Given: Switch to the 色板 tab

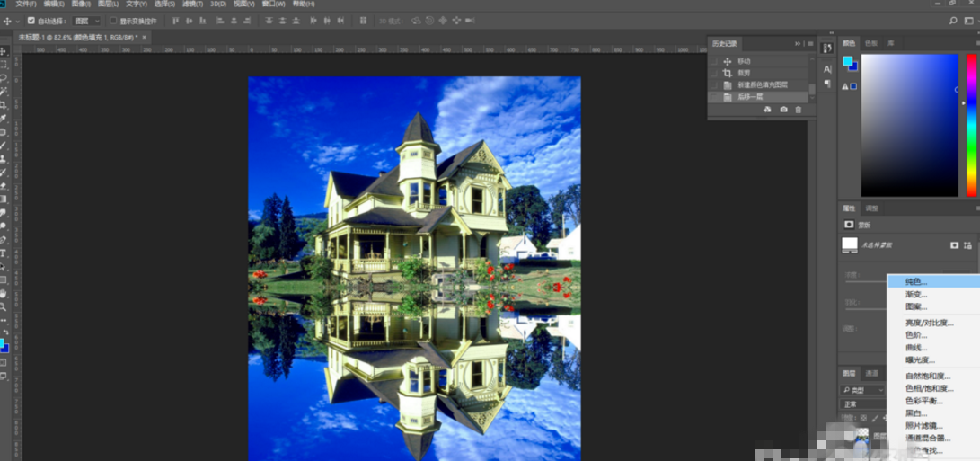Looking at the screenshot, I should click(x=870, y=43).
